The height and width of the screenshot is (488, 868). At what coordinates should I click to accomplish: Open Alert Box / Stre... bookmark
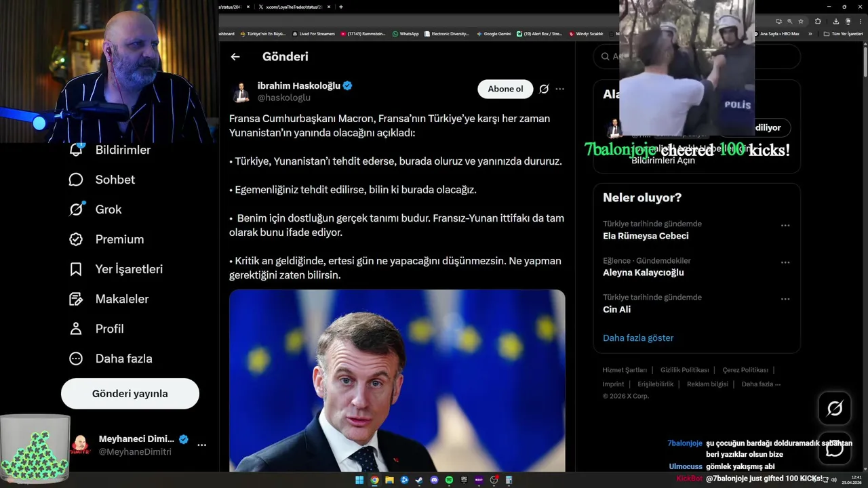(540, 33)
